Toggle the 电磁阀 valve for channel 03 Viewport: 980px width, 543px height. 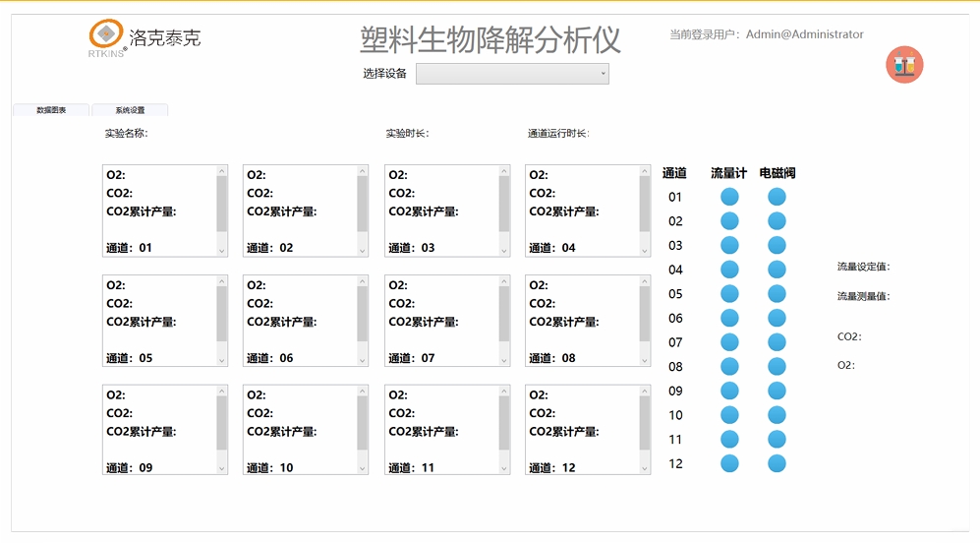pos(777,245)
